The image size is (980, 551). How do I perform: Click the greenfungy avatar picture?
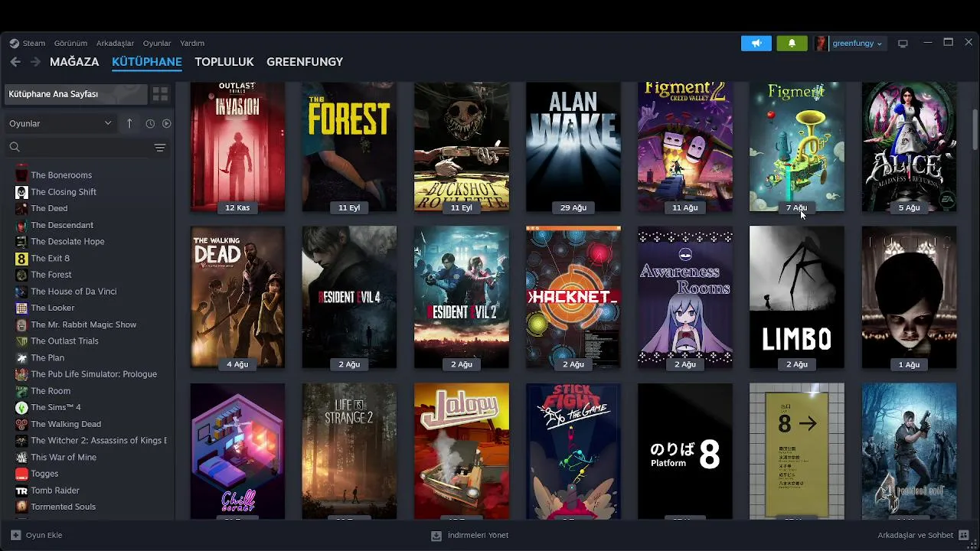pyautogui.click(x=821, y=44)
